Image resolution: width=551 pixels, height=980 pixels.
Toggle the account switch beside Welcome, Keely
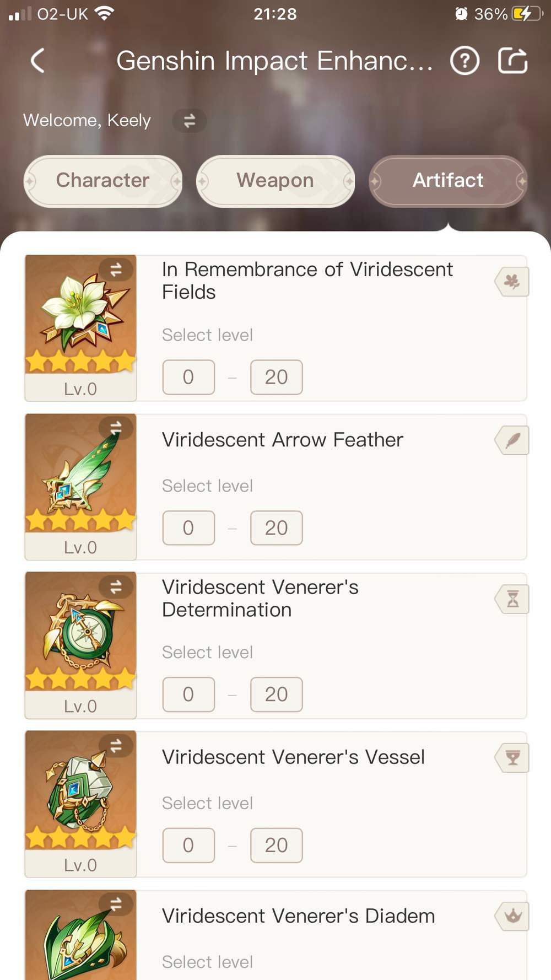189,121
